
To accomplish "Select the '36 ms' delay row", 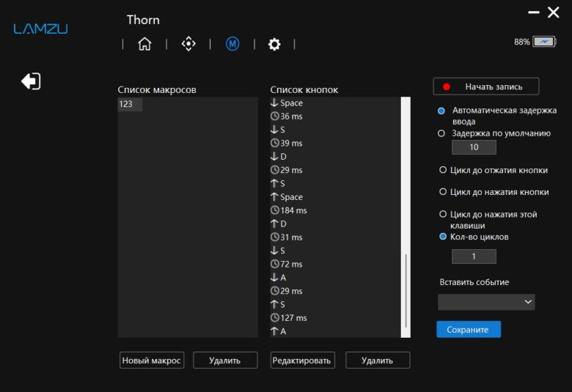I will (335, 117).
